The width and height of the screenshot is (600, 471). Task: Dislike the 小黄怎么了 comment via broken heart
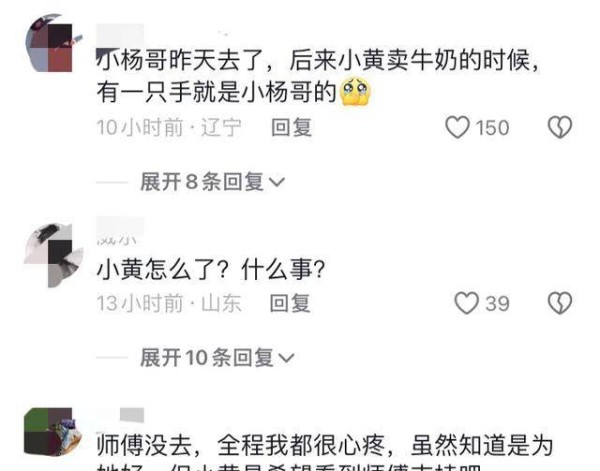pyautogui.click(x=560, y=303)
